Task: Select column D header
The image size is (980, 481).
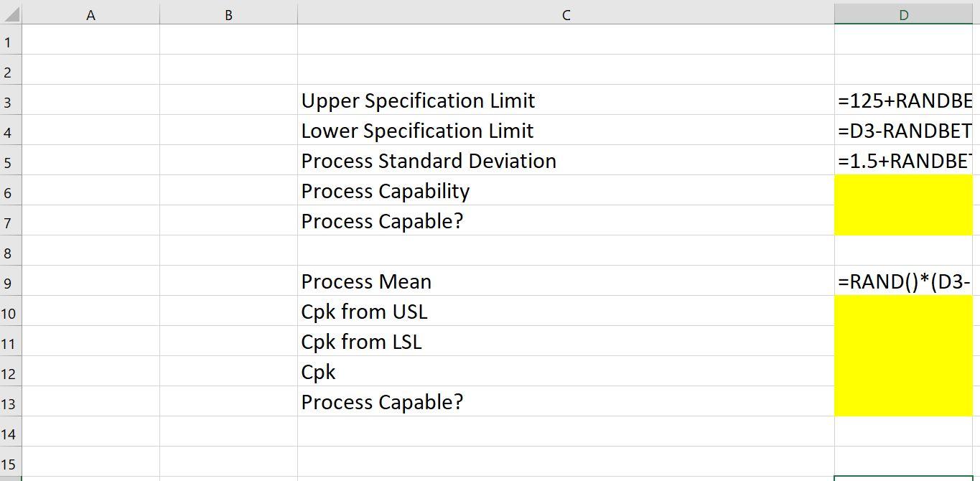Action: 902,14
